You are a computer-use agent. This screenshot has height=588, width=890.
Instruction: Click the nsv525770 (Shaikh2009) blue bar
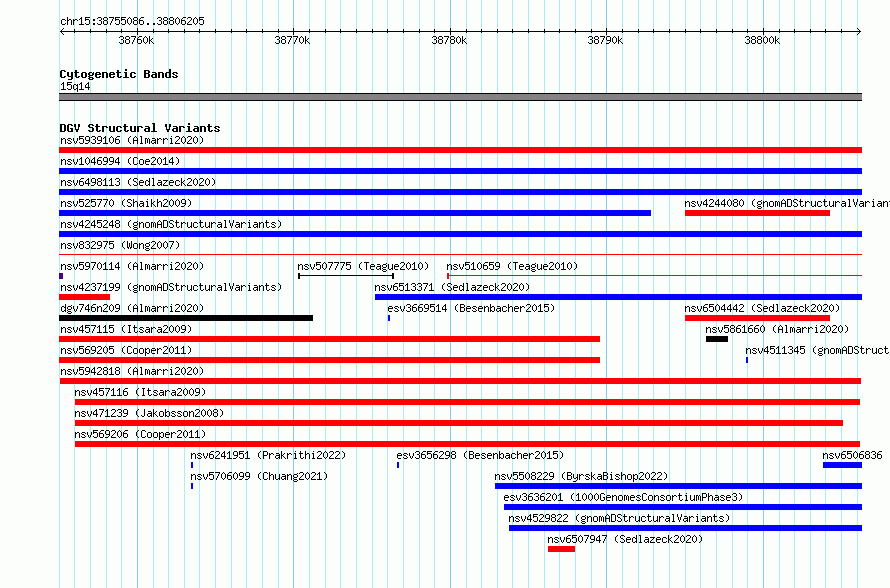point(355,213)
